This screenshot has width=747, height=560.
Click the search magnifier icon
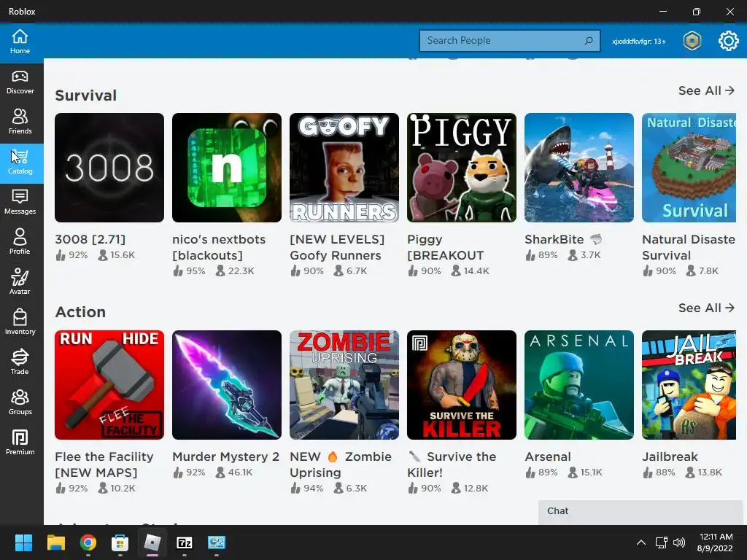pyautogui.click(x=589, y=41)
